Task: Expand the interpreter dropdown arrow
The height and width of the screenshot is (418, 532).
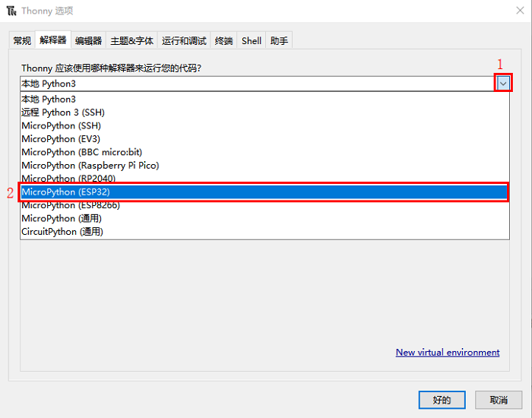Action: (502, 83)
